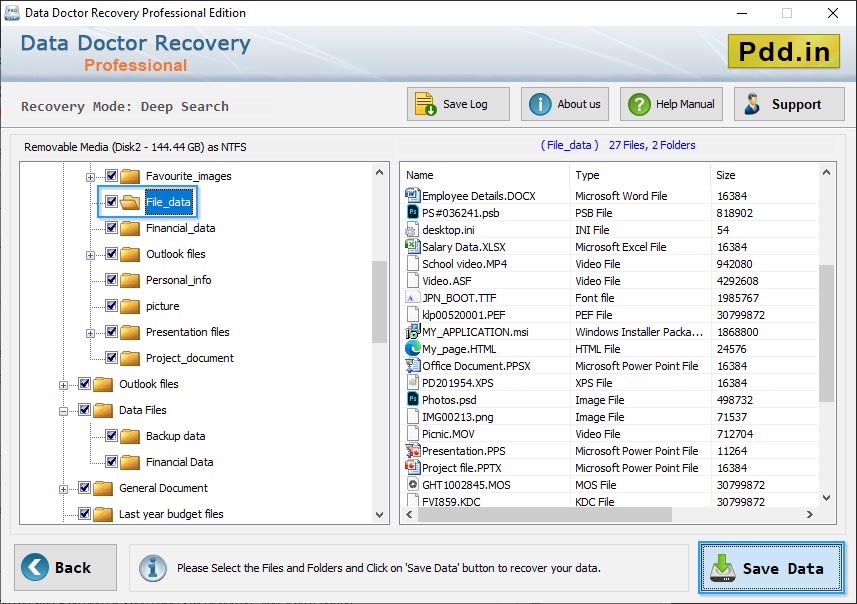Image resolution: width=857 pixels, height=604 pixels.
Task: Toggle the Financial_data checkbox
Action: tap(111, 227)
